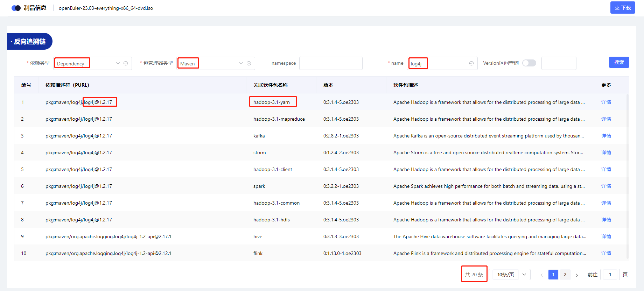This screenshot has height=291, width=644.
Task: Click the product info logo icon
Action: point(16,8)
